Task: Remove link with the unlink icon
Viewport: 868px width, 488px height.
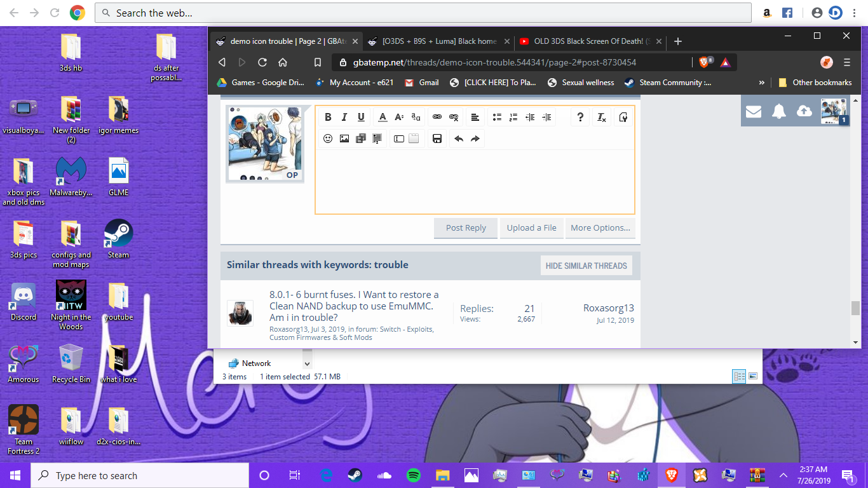Action: point(454,117)
